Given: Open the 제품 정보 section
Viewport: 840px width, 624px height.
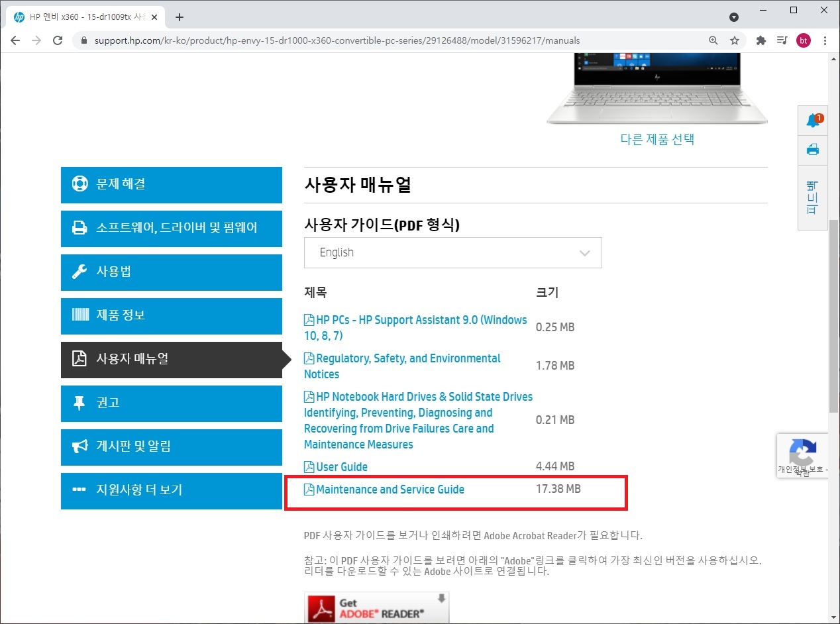Looking at the screenshot, I should pyautogui.click(x=172, y=316).
